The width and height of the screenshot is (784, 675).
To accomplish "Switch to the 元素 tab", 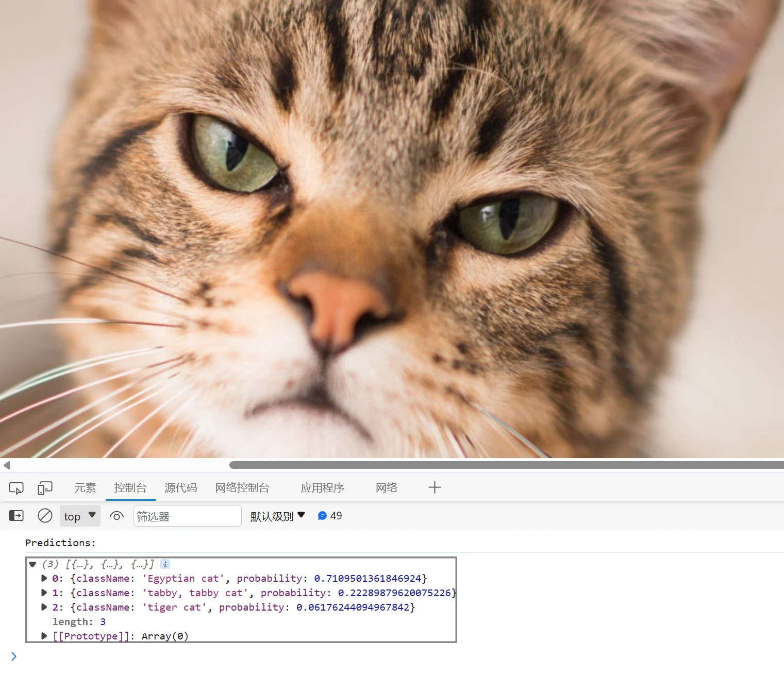I will coord(85,487).
